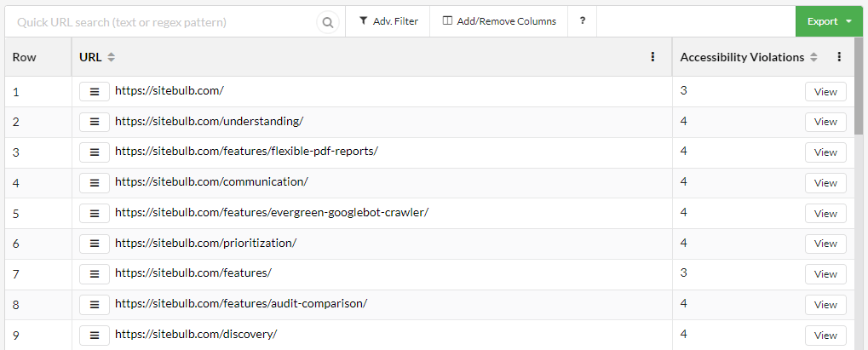Open the green Export dropdown

click(x=829, y=21)
